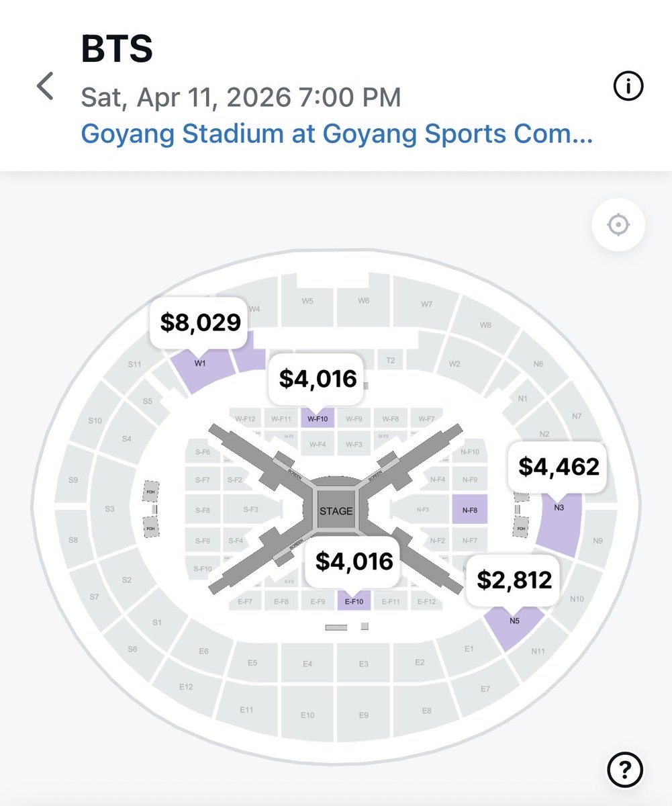
Task: Select the $8,029 price tag for W1
Action: (200, 322)
